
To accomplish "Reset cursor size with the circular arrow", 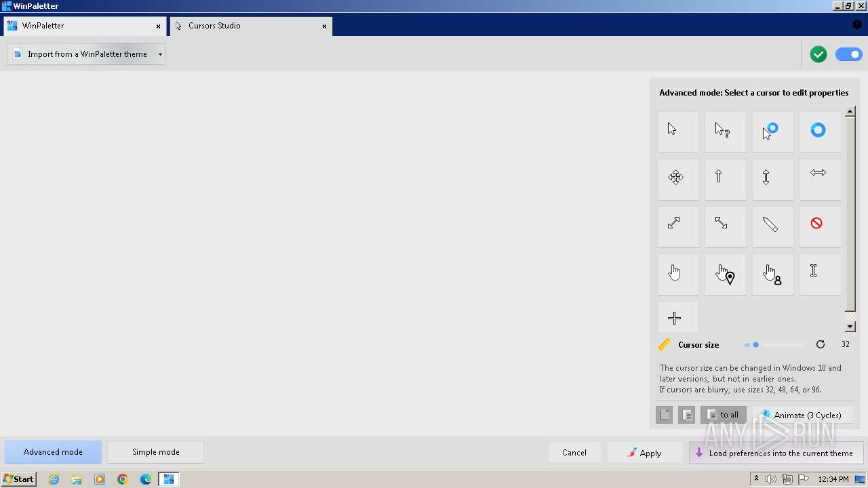I will (x=821, y=344).
